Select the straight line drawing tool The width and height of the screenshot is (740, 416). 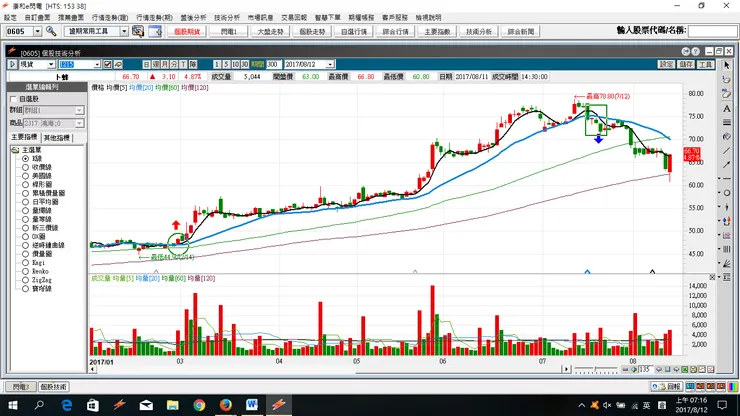tap(727, 151)
